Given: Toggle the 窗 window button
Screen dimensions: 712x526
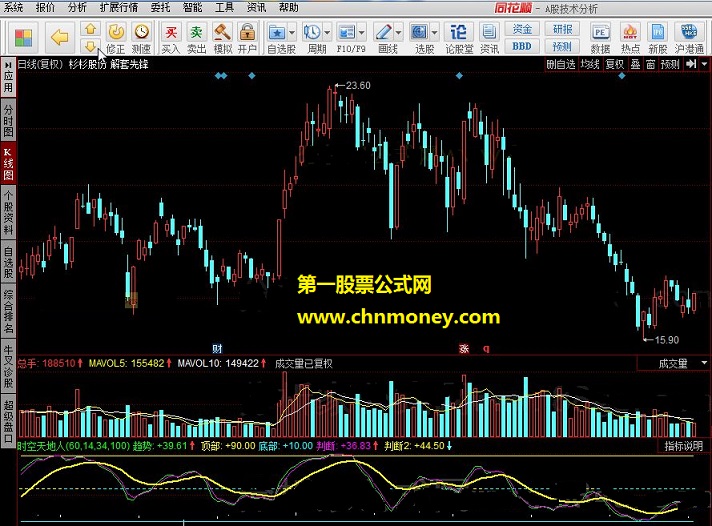Looking at the screenshot, I should coord(650,65).
